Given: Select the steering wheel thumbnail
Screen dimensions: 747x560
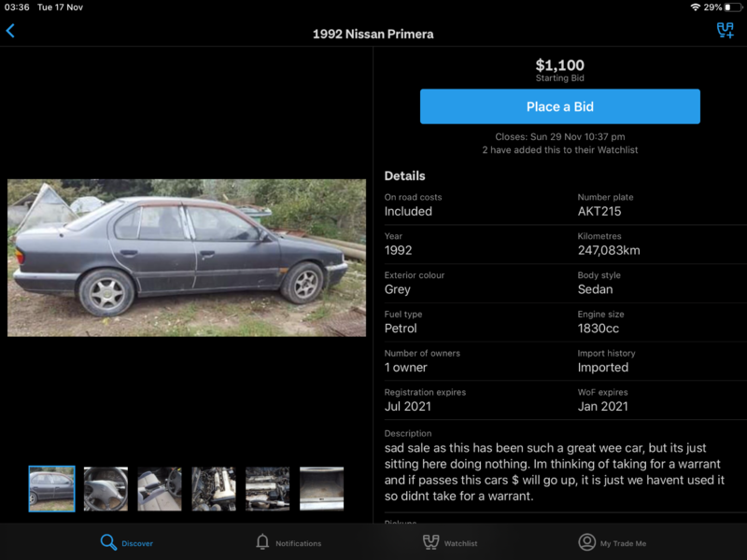Looking at the screenshot, I should pos(106,489).
